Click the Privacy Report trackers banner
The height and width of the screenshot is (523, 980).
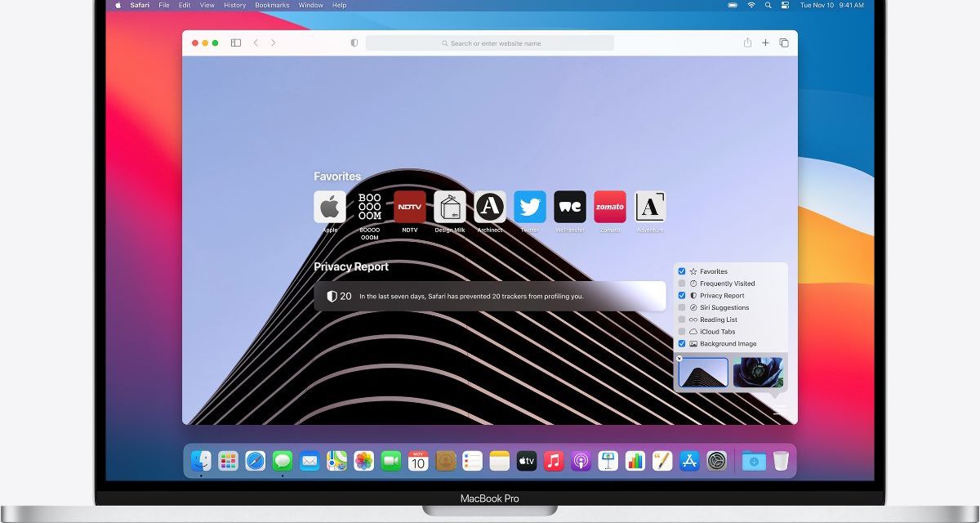click(489, 296)
